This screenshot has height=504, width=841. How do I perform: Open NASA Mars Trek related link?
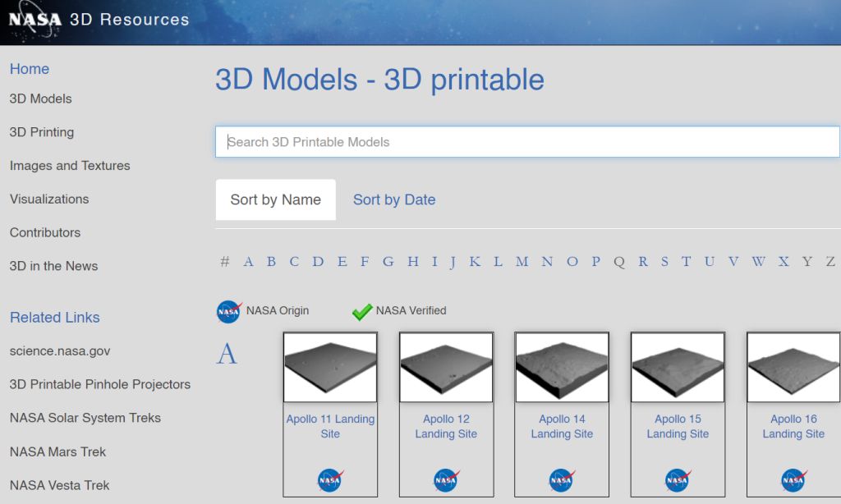tap(57, 451)
